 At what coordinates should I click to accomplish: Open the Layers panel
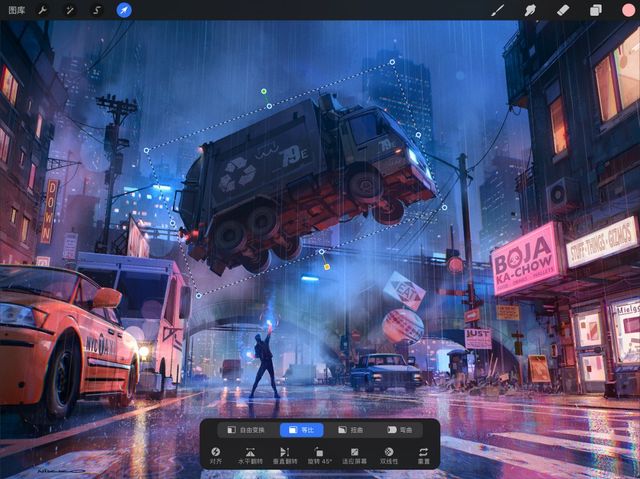tap(596, 10)
